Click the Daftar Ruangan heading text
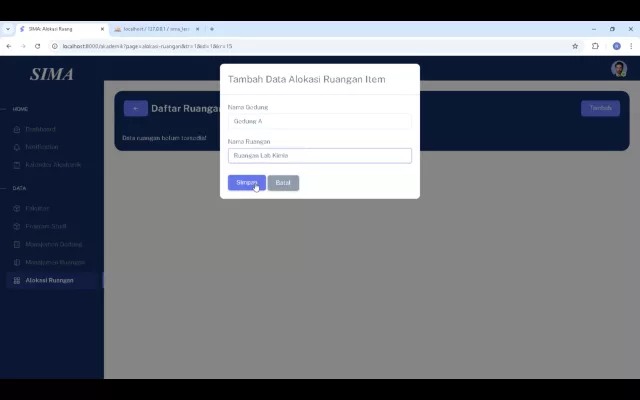 tap(186, 108)
